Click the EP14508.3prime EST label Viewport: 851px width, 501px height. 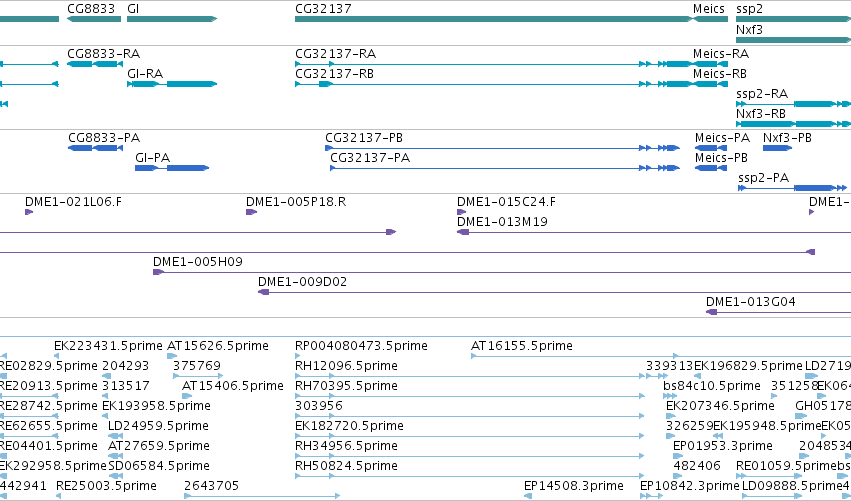coord(573,487)
